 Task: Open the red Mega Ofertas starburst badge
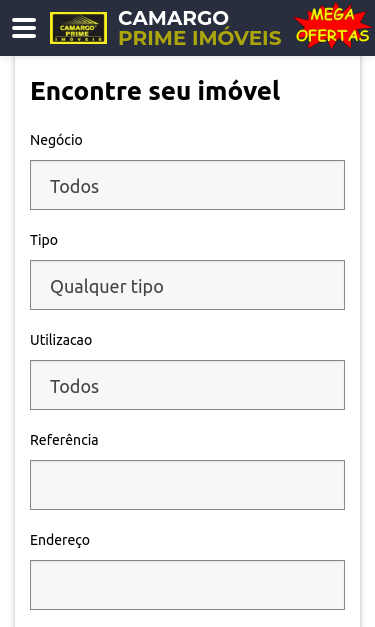333,26
